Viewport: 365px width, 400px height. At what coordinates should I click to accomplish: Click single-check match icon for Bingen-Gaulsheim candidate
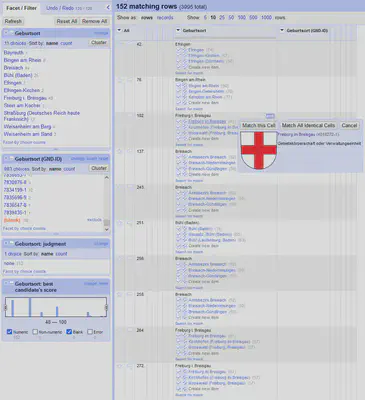tap(179, 91)
